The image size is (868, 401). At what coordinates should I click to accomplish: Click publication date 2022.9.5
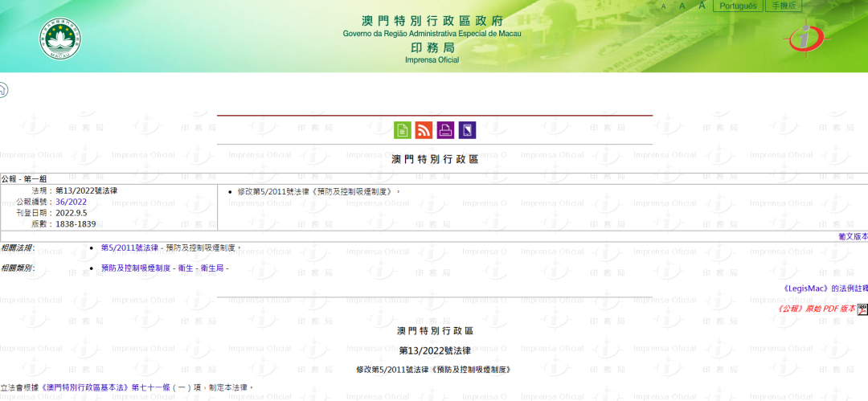[72, 213]
